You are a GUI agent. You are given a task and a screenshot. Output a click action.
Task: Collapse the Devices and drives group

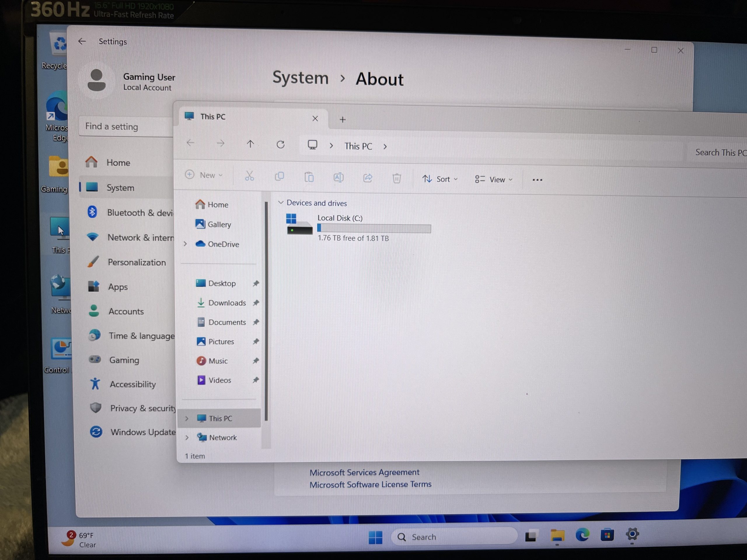pos(280,202)
